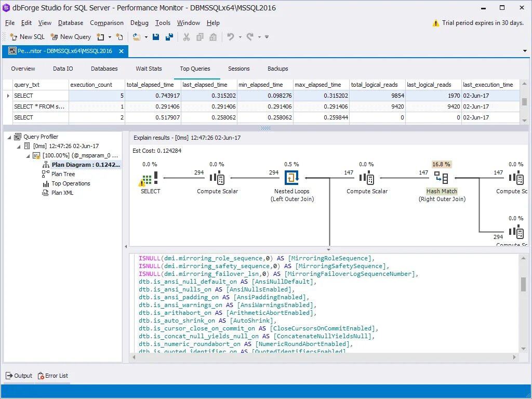Switch to the Overview tab

click(x=23, y=69)
